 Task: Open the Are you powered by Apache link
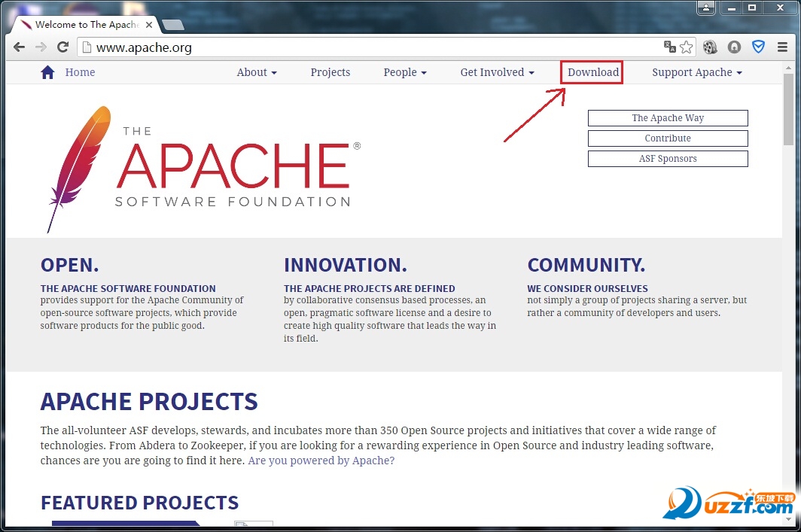(x=321, y=461)
